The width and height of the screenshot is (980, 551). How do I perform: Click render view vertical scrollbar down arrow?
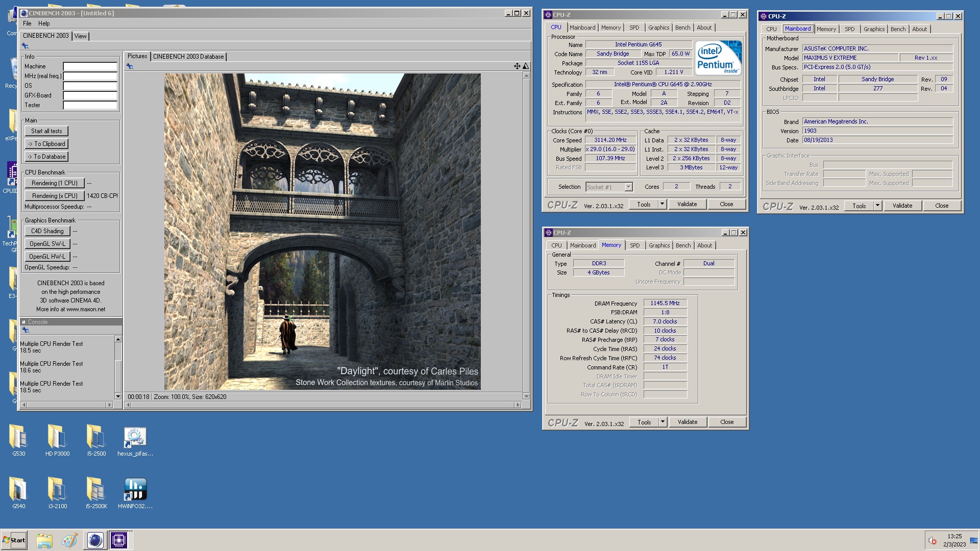[x=526, y=396]
